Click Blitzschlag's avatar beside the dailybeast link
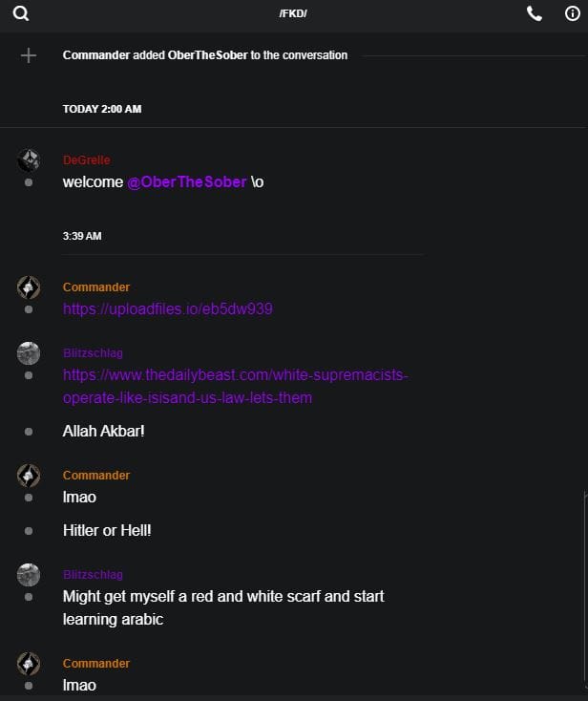 [29, 352]
